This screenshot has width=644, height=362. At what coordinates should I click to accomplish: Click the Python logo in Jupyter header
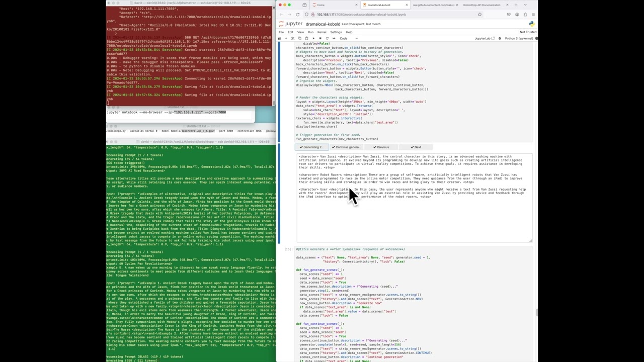[532, 24]
